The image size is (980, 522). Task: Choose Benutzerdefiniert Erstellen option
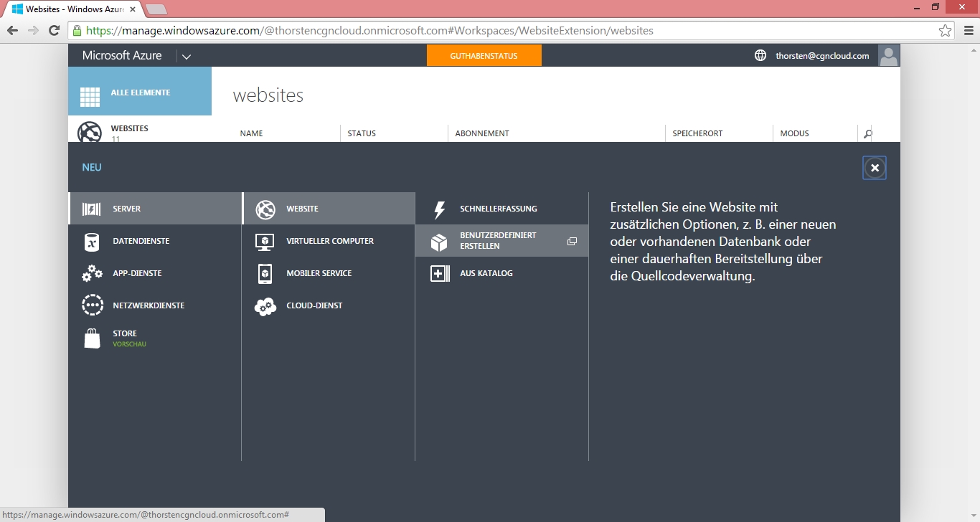click(498, 241)
